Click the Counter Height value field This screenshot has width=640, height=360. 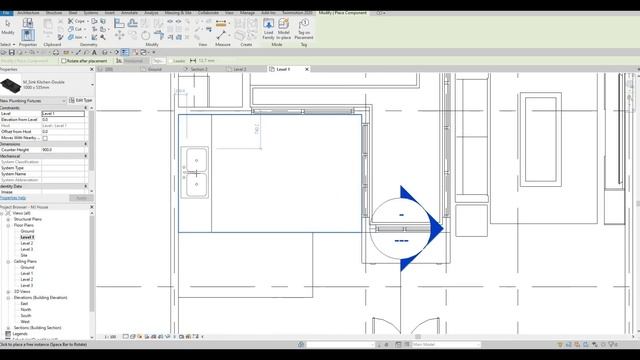pos(63,150)
